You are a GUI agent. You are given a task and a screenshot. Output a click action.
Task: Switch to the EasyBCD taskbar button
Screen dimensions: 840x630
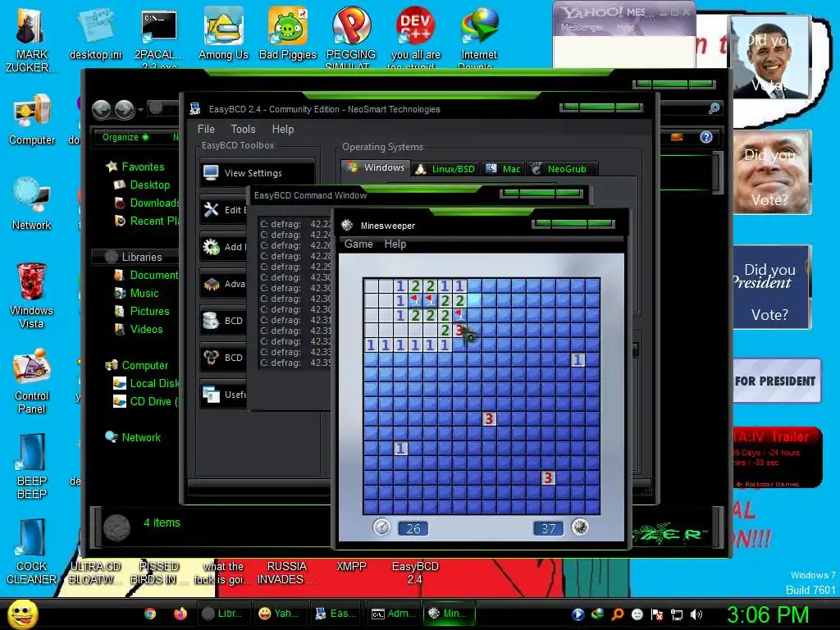point(336,614)
